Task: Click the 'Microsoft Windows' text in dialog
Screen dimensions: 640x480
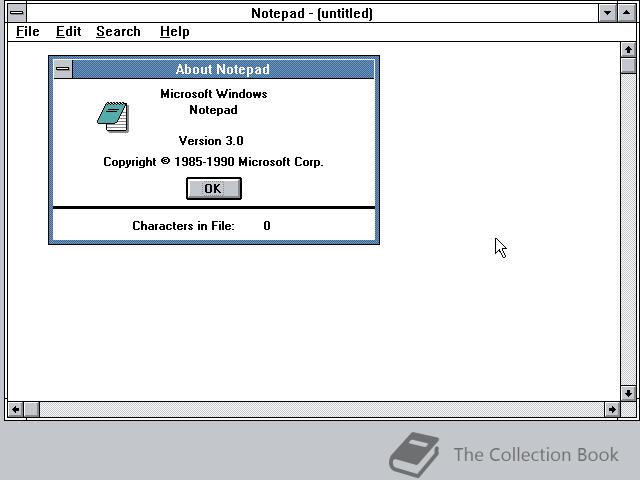Action: pos(213,94)
